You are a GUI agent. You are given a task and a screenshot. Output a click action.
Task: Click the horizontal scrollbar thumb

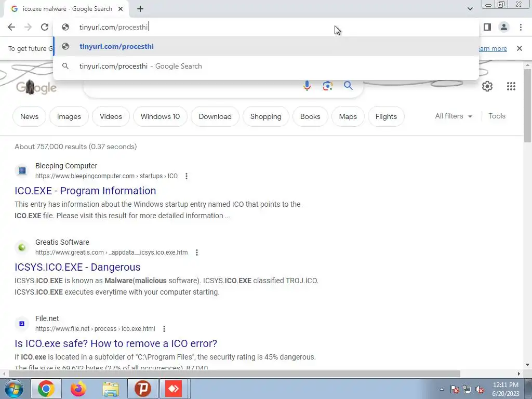click(x=234, y=374)
